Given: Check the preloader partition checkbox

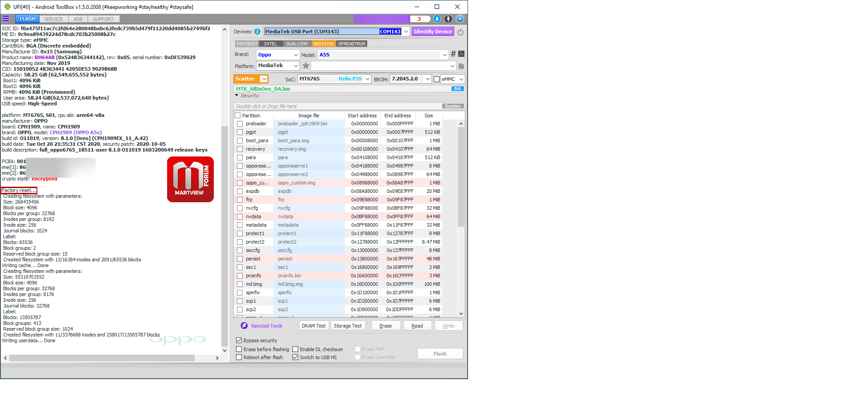Looking at the screenshot, I should click(240, 124).
